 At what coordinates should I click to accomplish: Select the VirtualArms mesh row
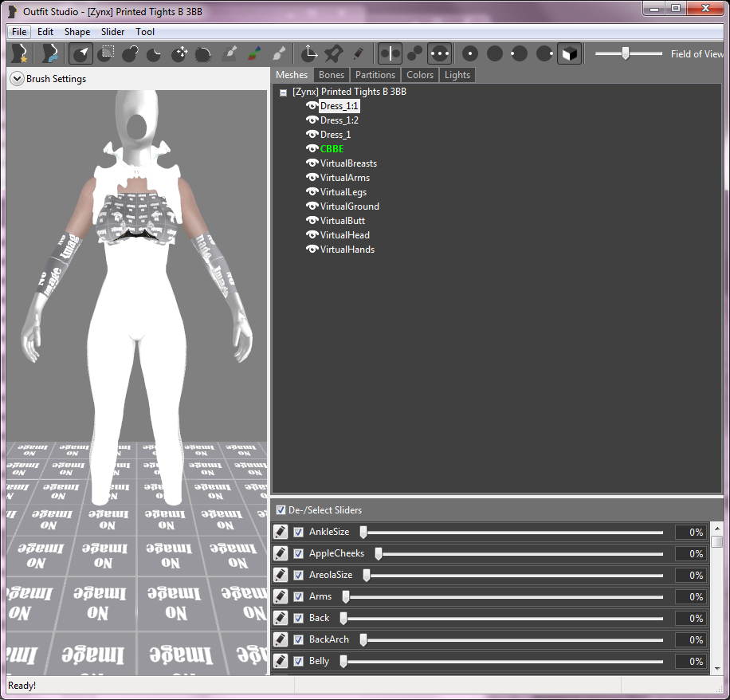coord(345,178)
